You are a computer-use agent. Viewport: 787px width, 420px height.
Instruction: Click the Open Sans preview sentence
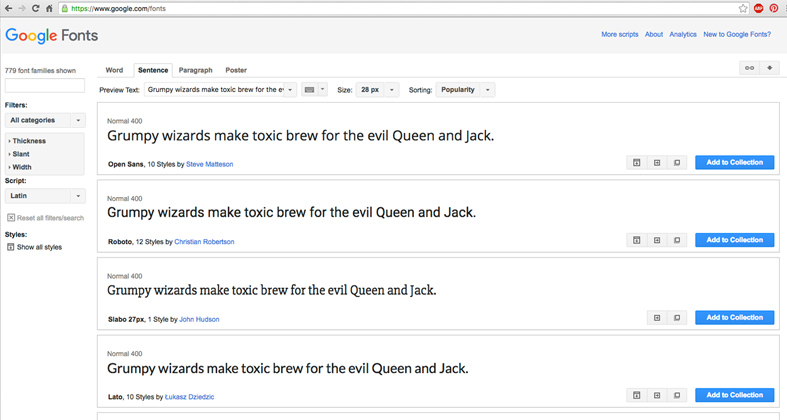click(301, 136)
